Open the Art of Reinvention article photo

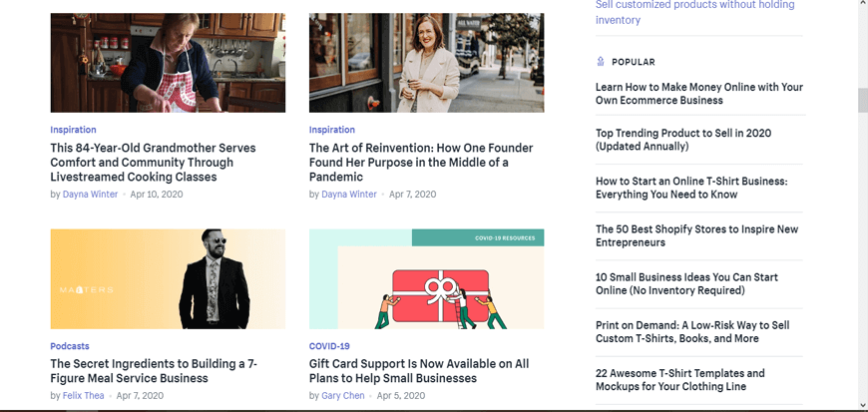point(426,63)
